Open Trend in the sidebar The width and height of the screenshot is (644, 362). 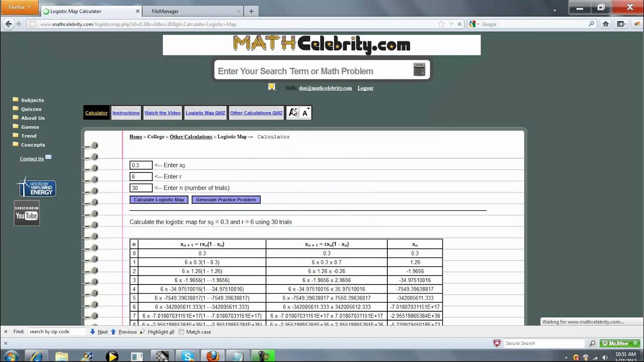pos(29,136)
